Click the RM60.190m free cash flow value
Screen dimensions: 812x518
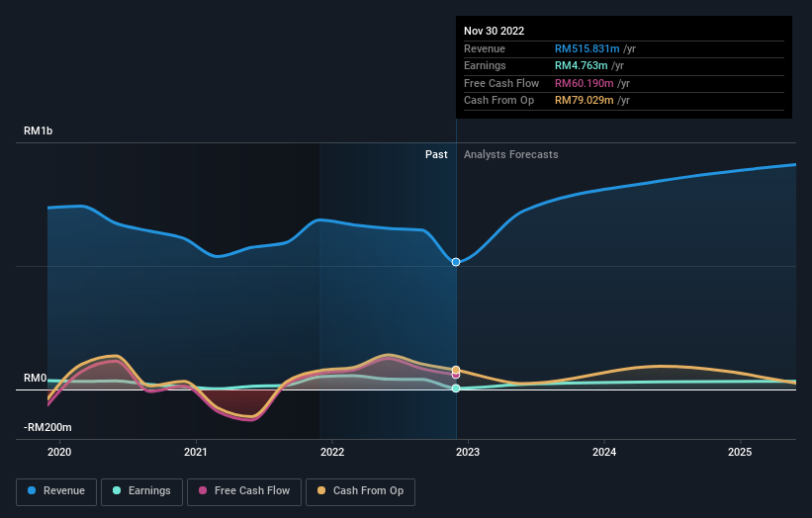point(585,83)
